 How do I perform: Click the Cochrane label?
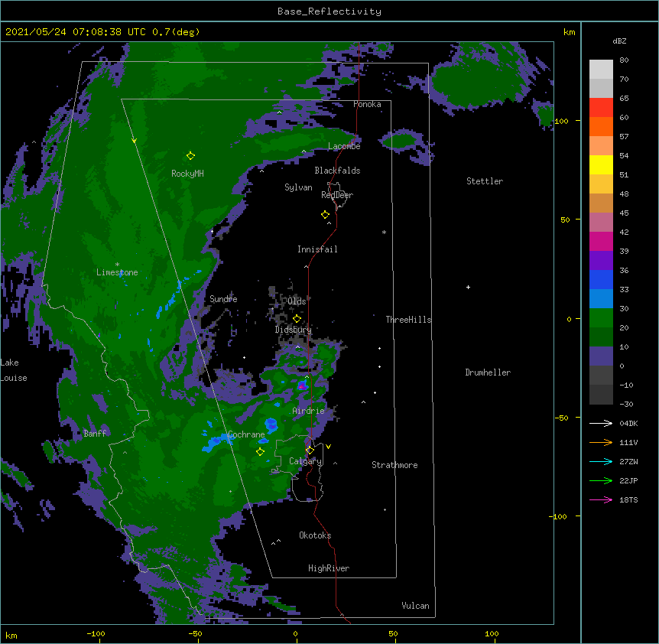pos(246,434)
